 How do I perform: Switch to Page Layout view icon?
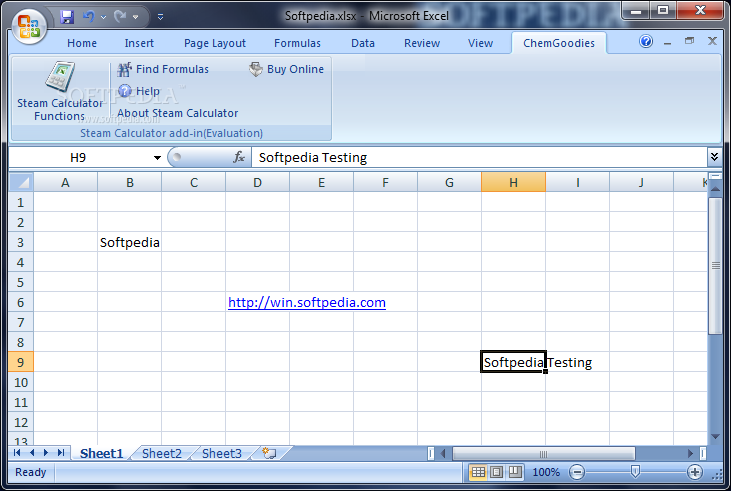coord(497,472)
